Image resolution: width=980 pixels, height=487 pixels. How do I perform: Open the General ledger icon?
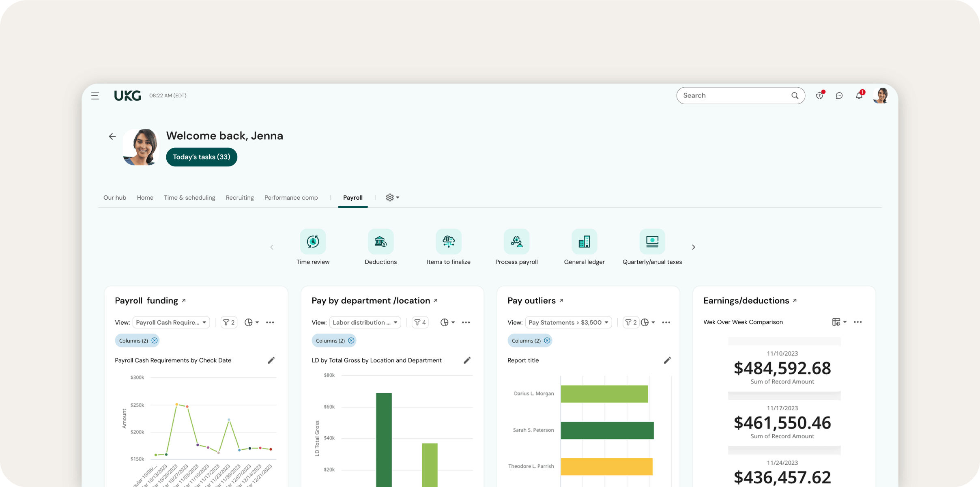coord(584,241)
